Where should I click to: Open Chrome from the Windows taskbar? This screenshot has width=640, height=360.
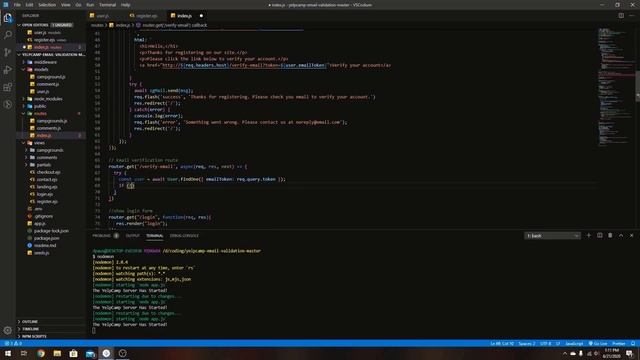[x=41, y=353]
